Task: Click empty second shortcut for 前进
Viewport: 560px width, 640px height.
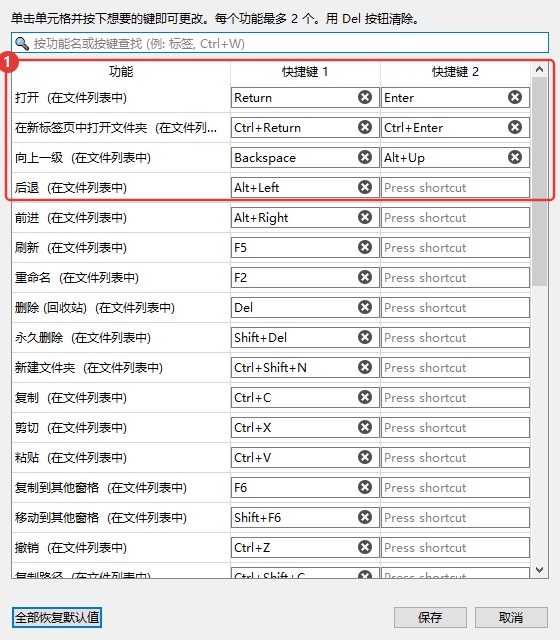Action: pos(456,218)
